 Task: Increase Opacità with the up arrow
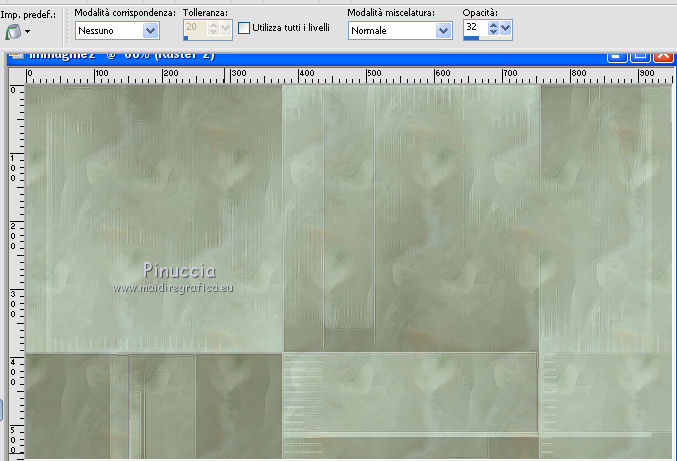pos(493,25)
